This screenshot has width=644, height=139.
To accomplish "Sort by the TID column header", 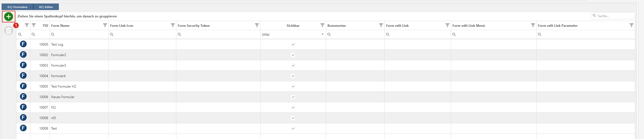I will point(45,26).
